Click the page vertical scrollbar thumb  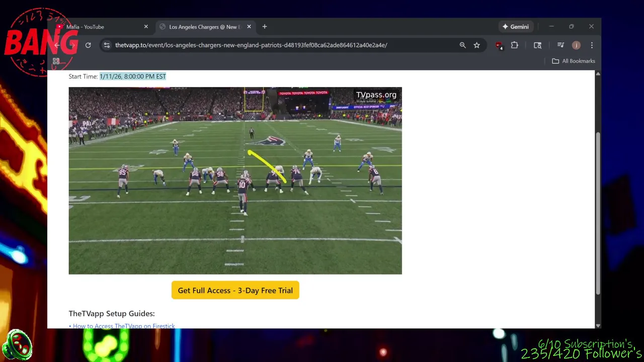click(x=598, y=214)
